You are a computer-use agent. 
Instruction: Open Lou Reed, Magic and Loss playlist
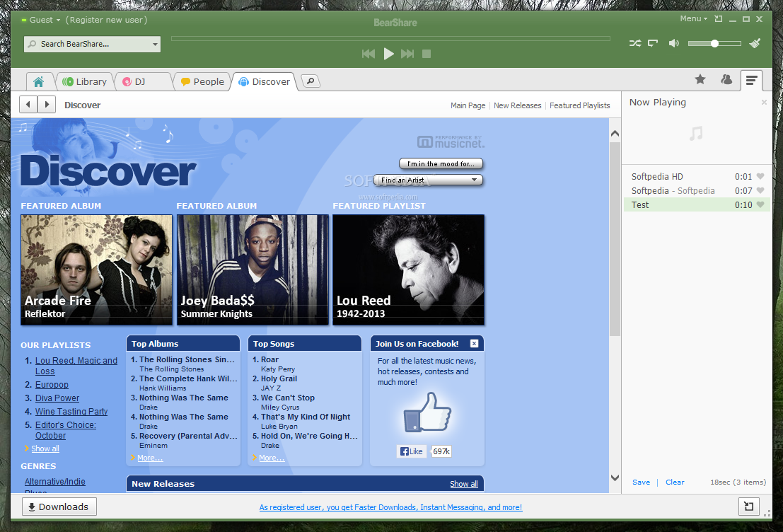76,366
